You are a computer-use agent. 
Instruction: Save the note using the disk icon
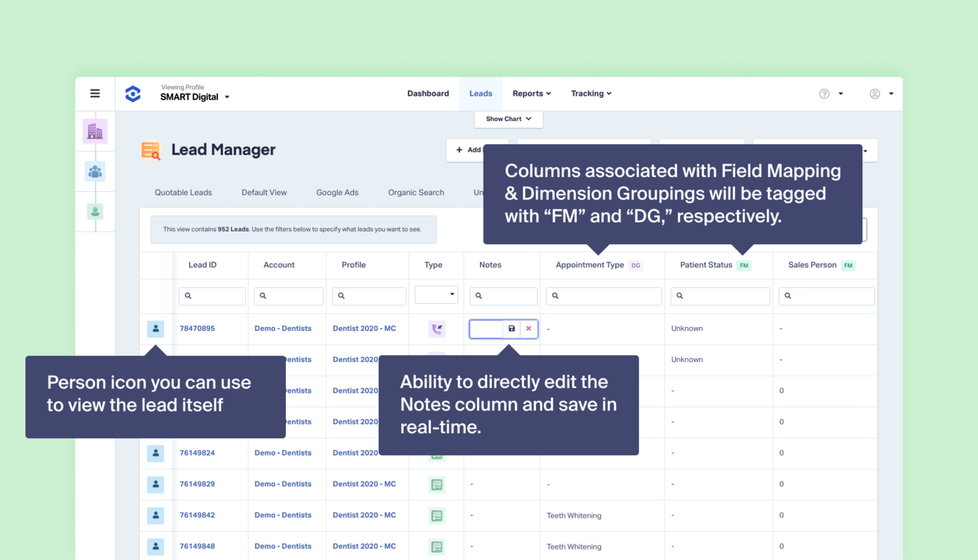[x=511, y=329]
